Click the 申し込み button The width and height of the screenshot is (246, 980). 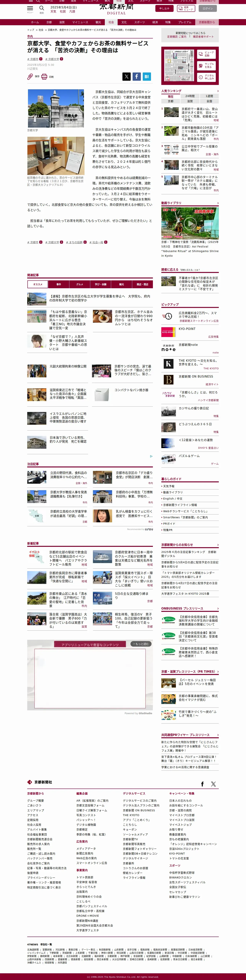tap(165, 8)
